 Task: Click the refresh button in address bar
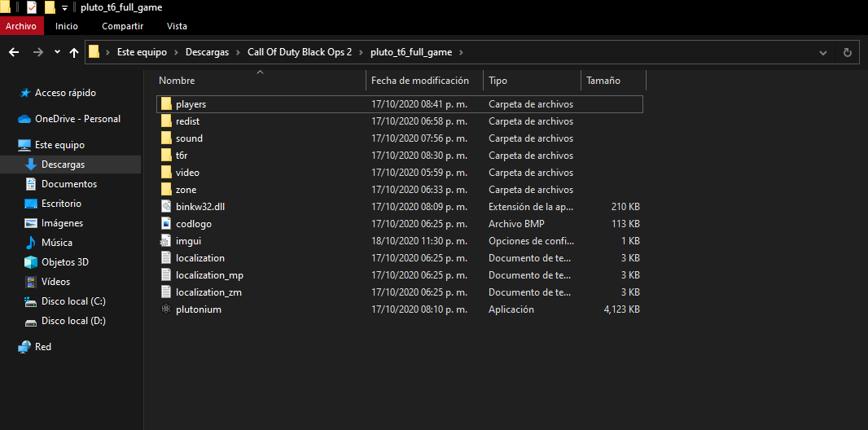tap(847, 53)
